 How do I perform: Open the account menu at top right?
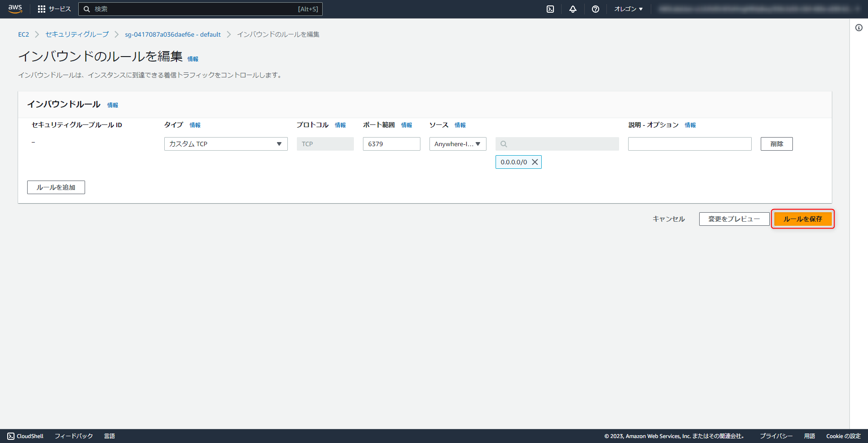tap(760, 9)
